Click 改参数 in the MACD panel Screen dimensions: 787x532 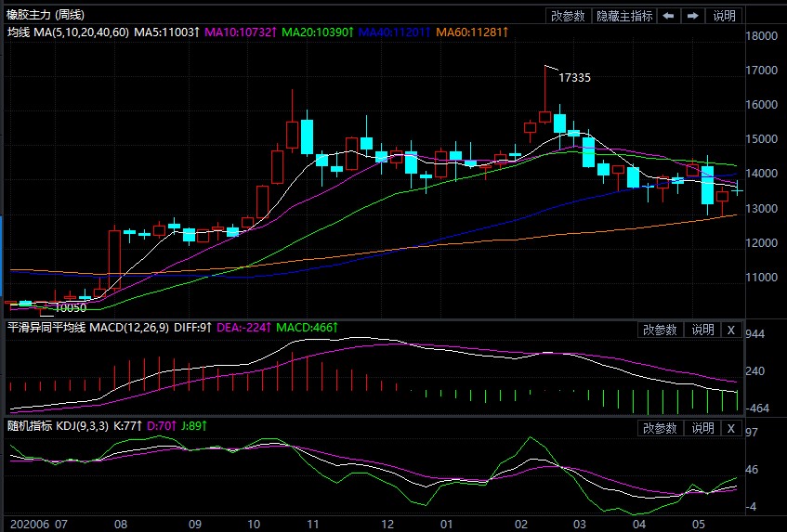tap(660, 330)
